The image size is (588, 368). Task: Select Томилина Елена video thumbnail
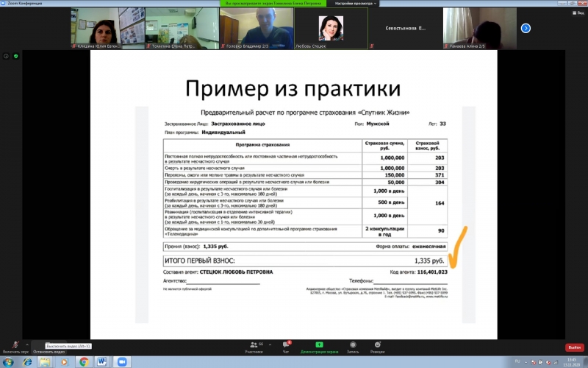point(182,28)
